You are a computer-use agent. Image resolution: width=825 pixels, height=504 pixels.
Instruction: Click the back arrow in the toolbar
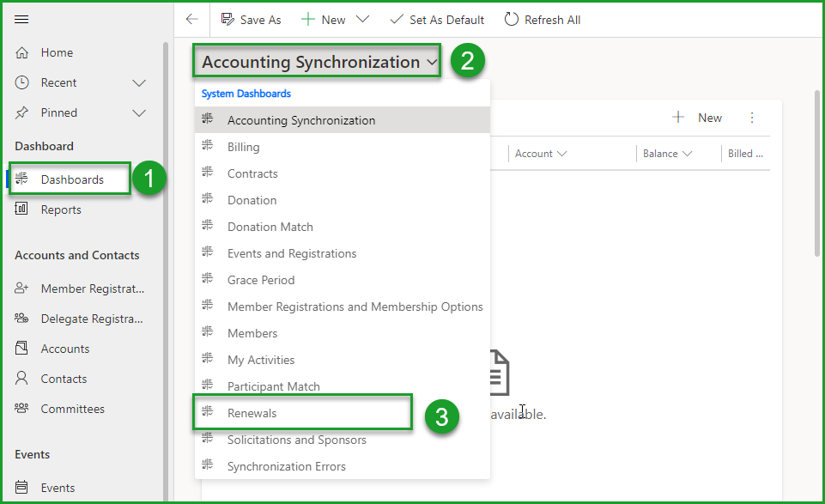(191, 19)
